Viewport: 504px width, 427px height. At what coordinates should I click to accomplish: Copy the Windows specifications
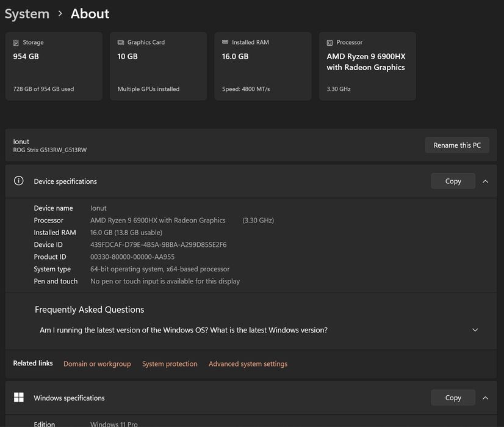[x=453, y=398]
